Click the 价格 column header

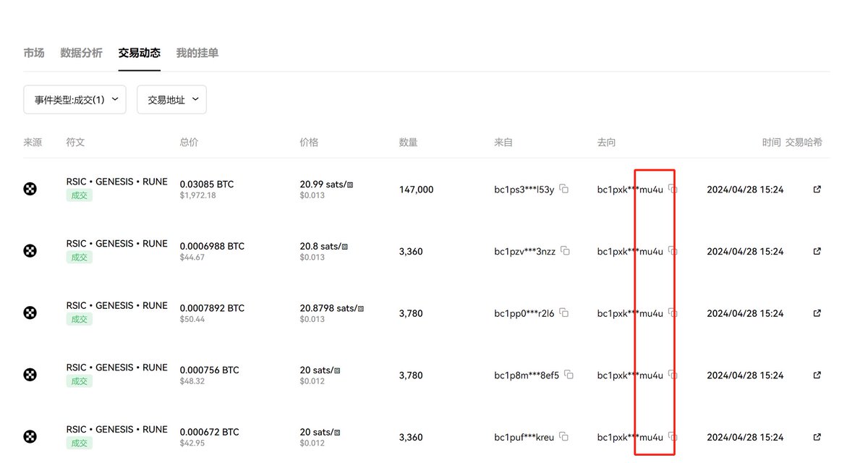click(x=309, y=143)
